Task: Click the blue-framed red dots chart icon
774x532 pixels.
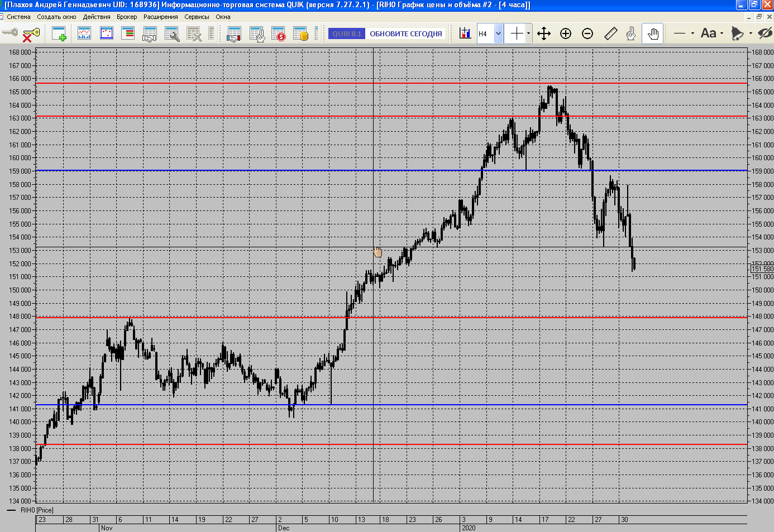Action: click(106, 34)
